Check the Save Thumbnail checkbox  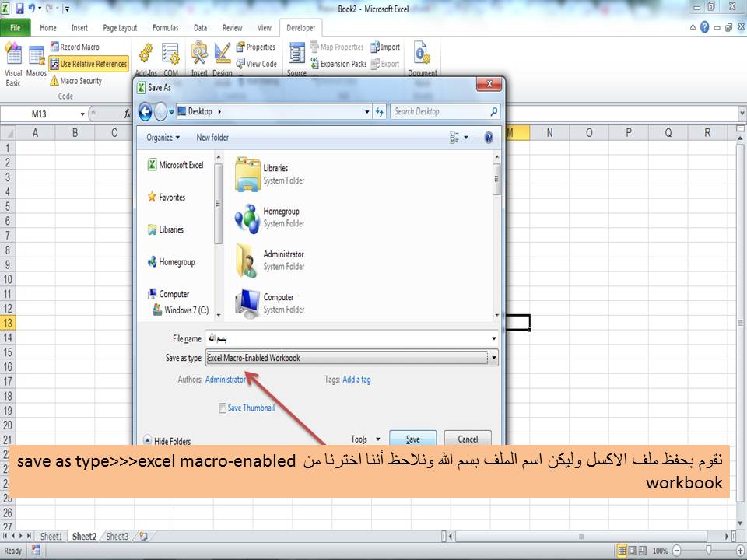tap(222, 408)
